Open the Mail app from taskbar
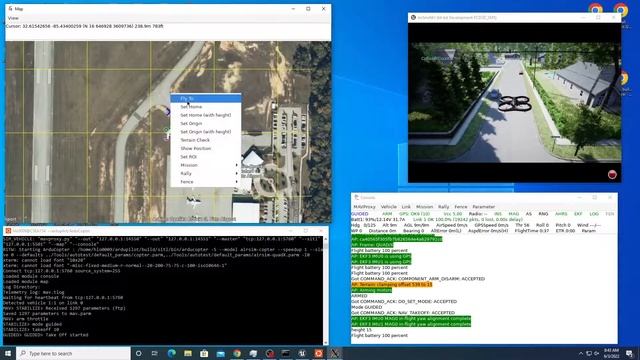The image size is (640, 360). click(220, 353)
